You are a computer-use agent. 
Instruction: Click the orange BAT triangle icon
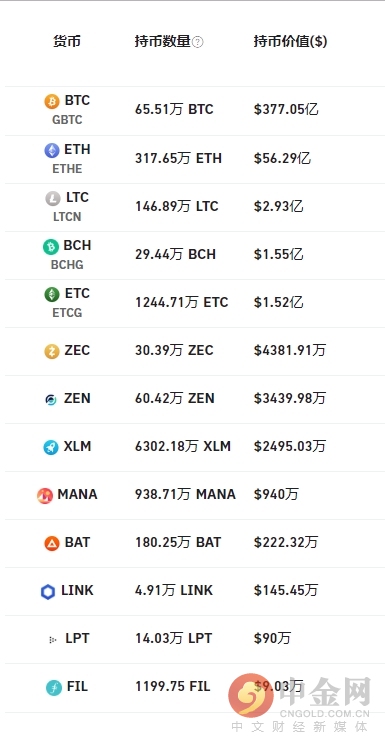pyautogui.click(x=52, y=543)
